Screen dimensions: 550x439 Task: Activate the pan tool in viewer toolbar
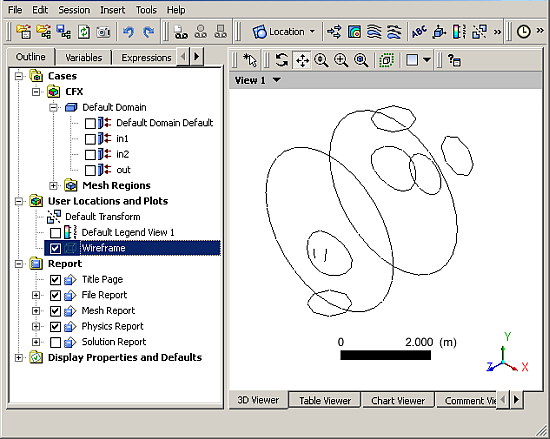302,60
